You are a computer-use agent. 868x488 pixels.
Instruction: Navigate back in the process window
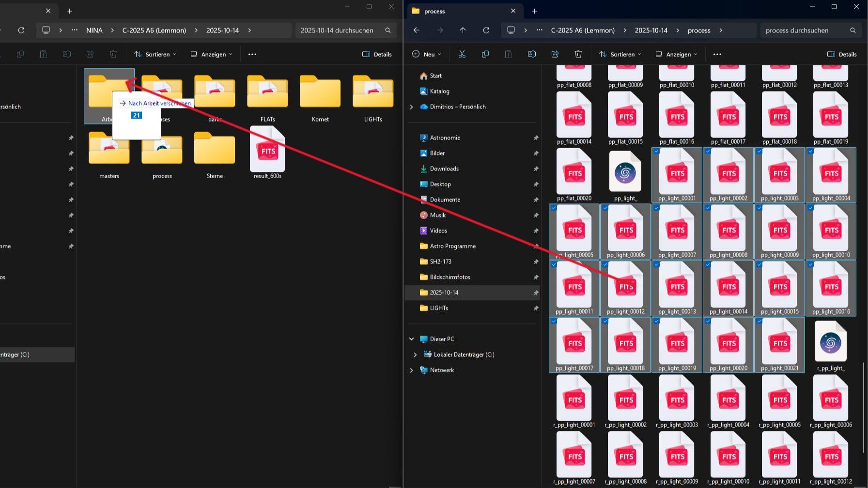[416, 30]
